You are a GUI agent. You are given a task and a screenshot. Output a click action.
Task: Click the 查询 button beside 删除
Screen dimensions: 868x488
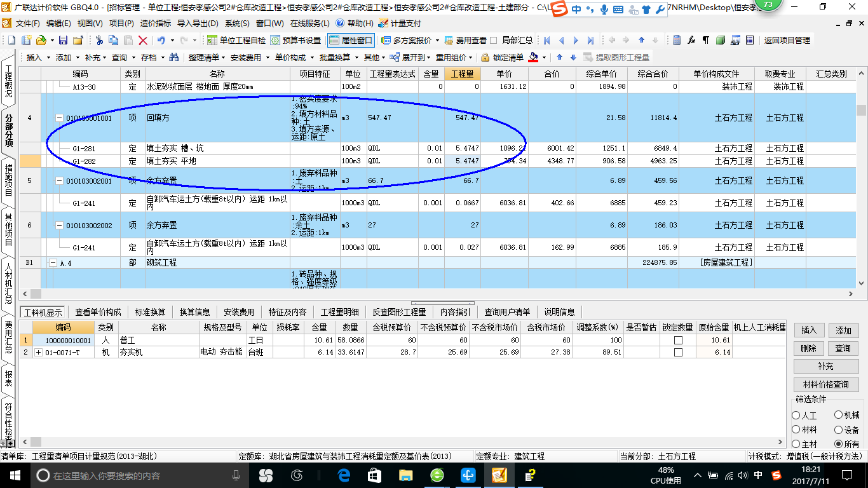pyautogui.click(x=843, y=348)
